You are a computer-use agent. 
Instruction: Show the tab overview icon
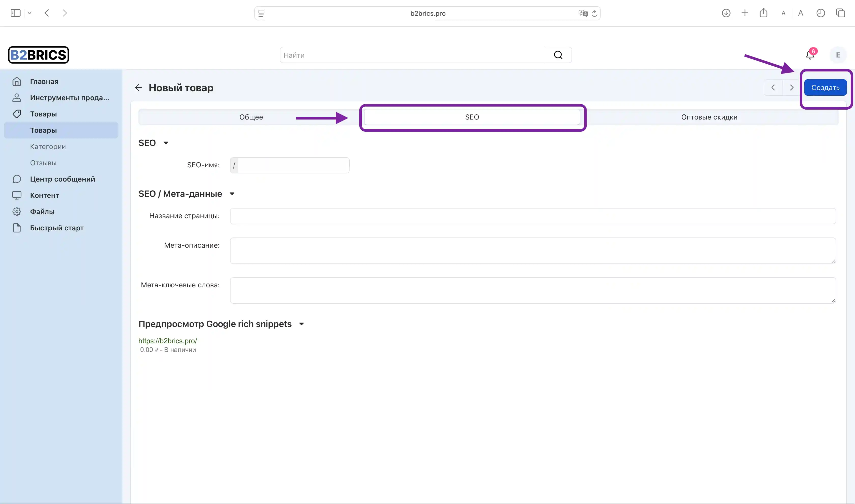840,13
